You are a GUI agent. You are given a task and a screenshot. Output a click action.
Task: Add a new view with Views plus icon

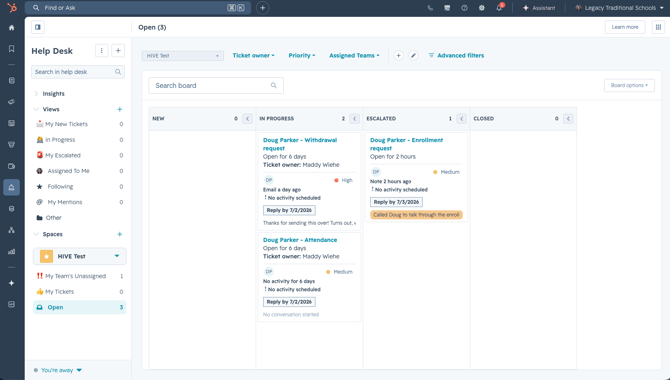[120, 109]
